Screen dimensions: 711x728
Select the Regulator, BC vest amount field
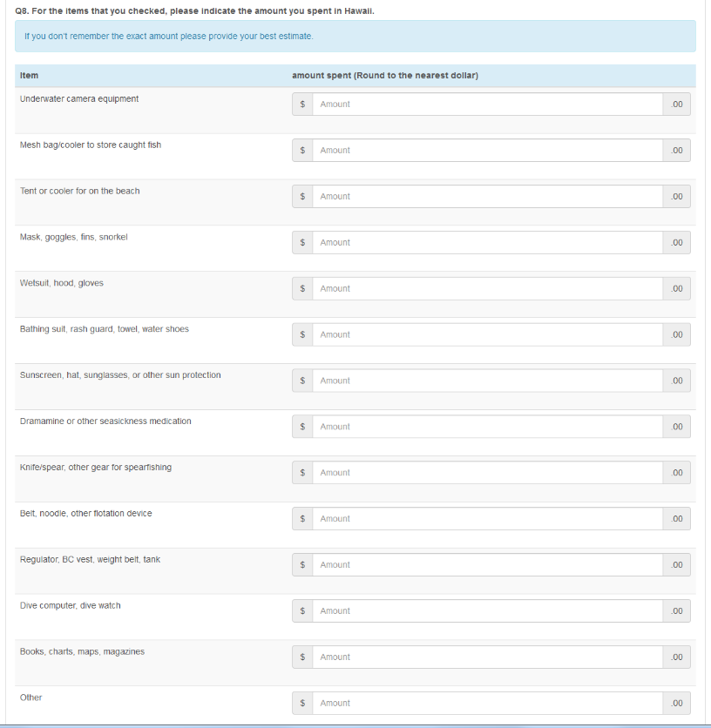pos(488,565)
